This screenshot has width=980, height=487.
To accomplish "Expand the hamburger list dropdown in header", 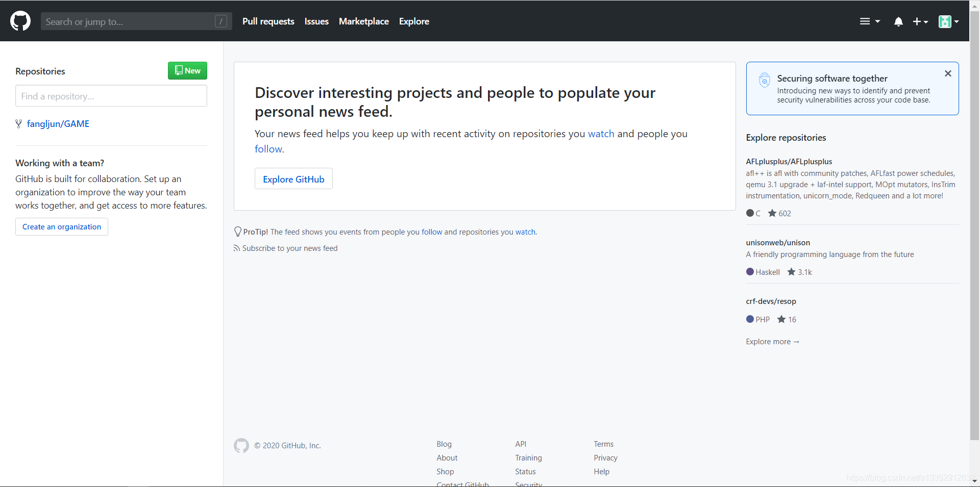I will pos(870,21).
